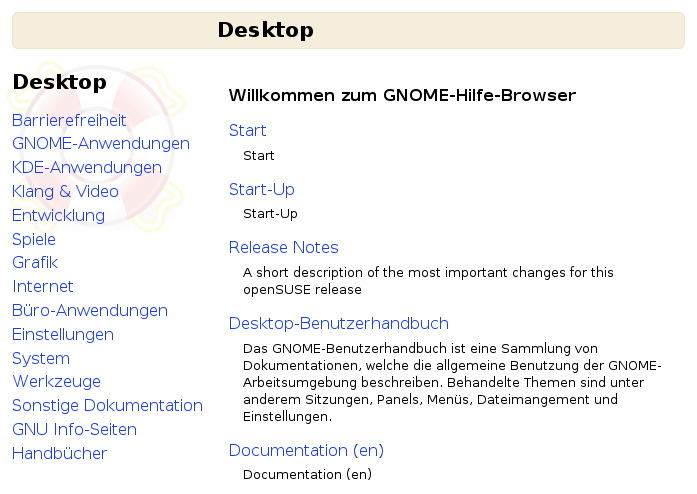The height and width of the screenshot is (494, 697).
Task: Open GNU Info-Seiten
Action: click(75, 430)
